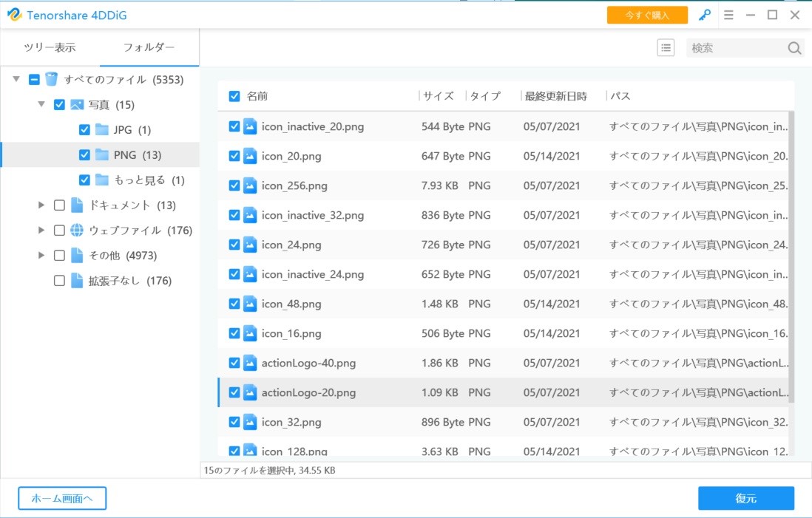Sort by the 最終更新日時 column header
812x518 pixels.
pos(555,96)
